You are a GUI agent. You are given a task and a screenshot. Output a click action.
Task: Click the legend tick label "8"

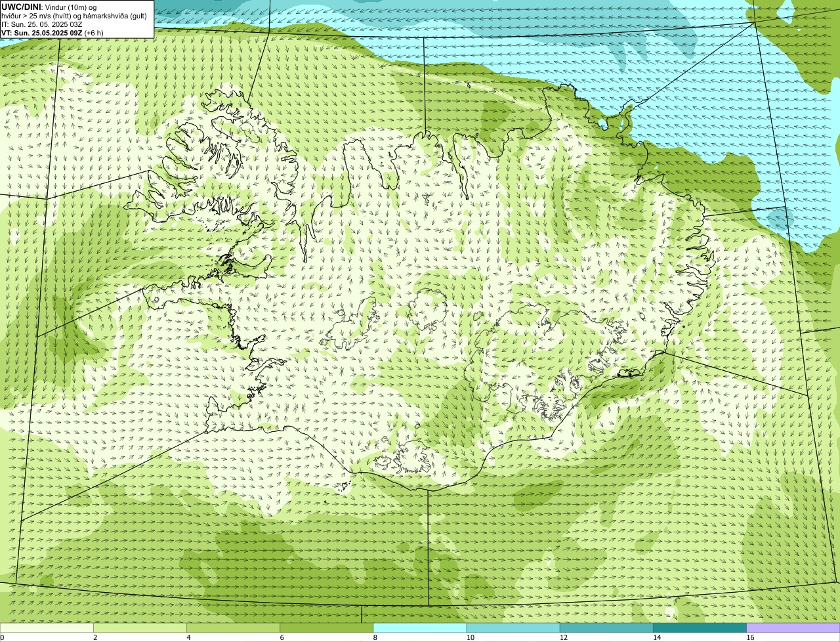pyautogui.click(x=375, y=637)
